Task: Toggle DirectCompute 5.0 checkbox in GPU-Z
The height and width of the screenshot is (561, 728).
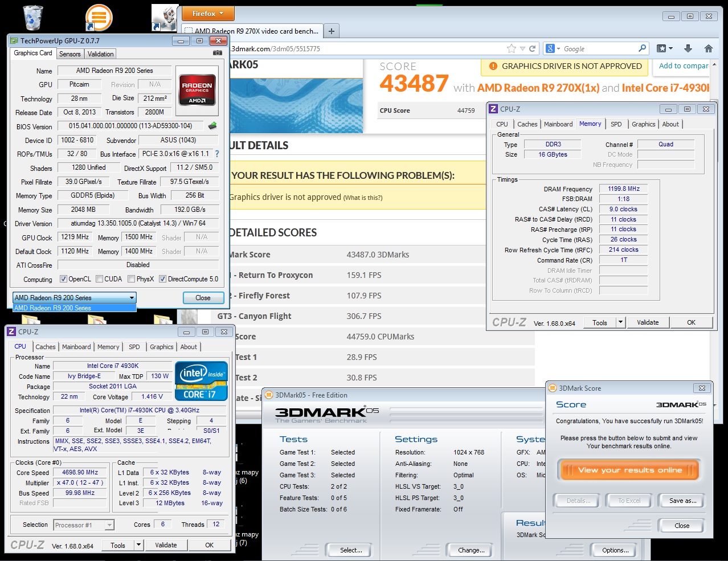Action: 162,279
